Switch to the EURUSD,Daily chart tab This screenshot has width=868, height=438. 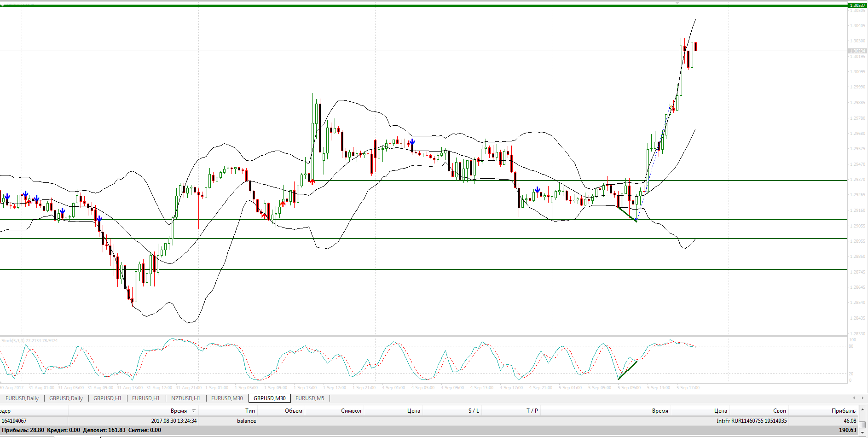[x=22, y=398]
